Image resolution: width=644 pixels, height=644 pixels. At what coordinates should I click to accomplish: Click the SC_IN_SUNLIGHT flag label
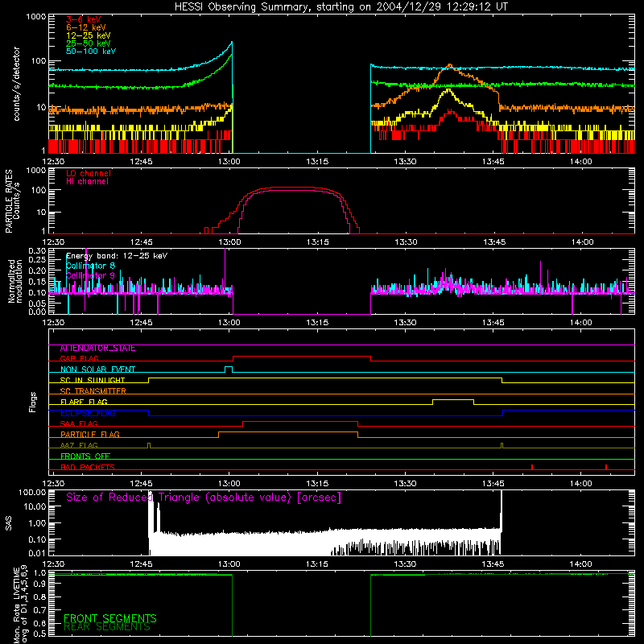(93, 380)
